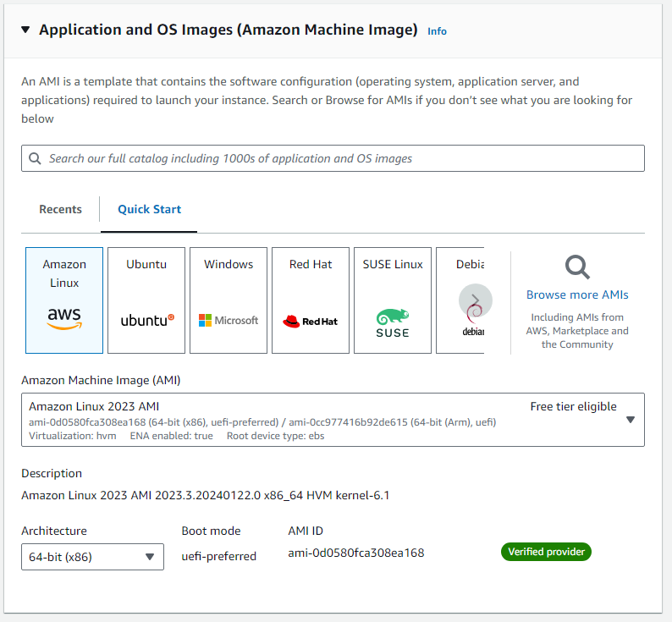Choose the Ubuntu logo tile
Image resolution: width=672 pixels, height=622 pixels.
(146, 300)
